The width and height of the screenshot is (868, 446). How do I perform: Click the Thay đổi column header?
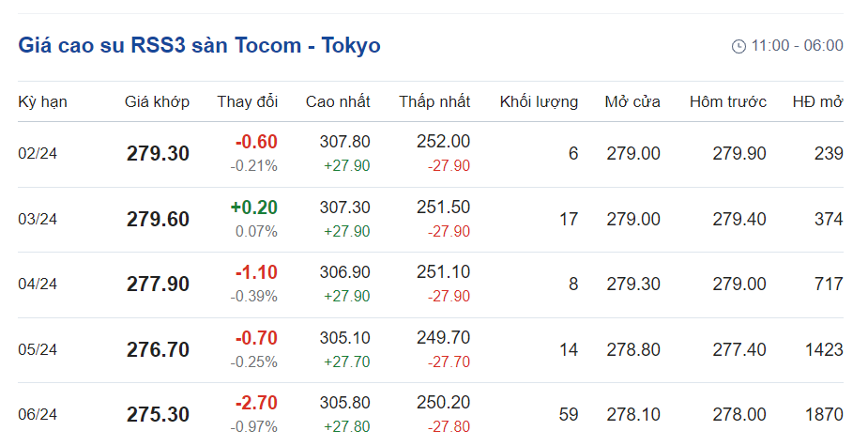247,101
